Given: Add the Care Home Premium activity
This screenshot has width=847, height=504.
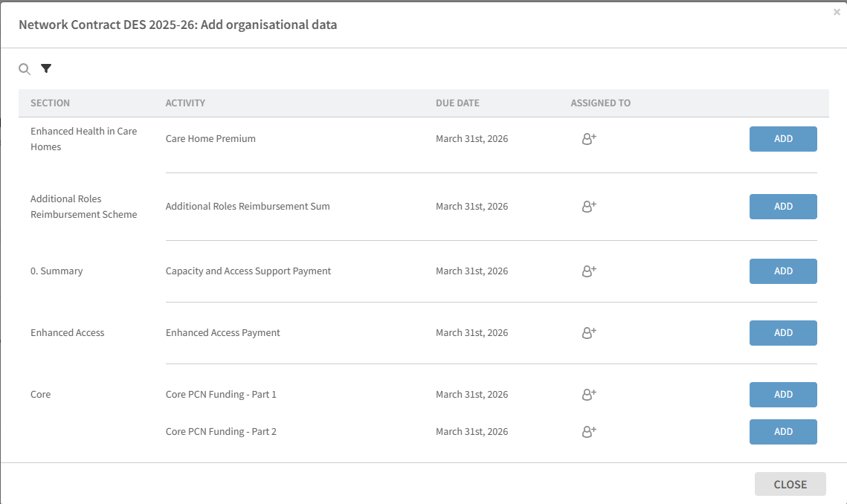Looking at the screenshot, I should click(x=783, y=139).
